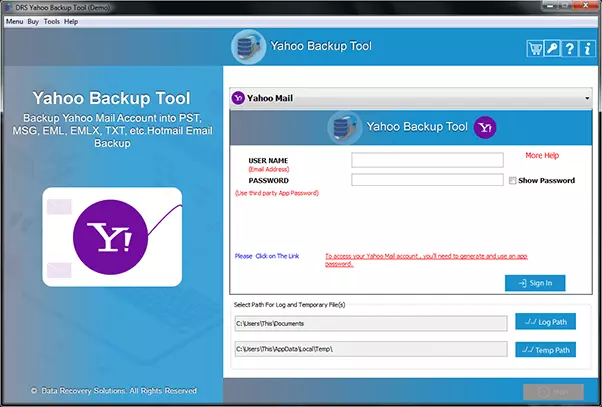The height and width of the screenshot is (407, 602).
Task: Click the info 'i' icon
Action: click(587, 49)
